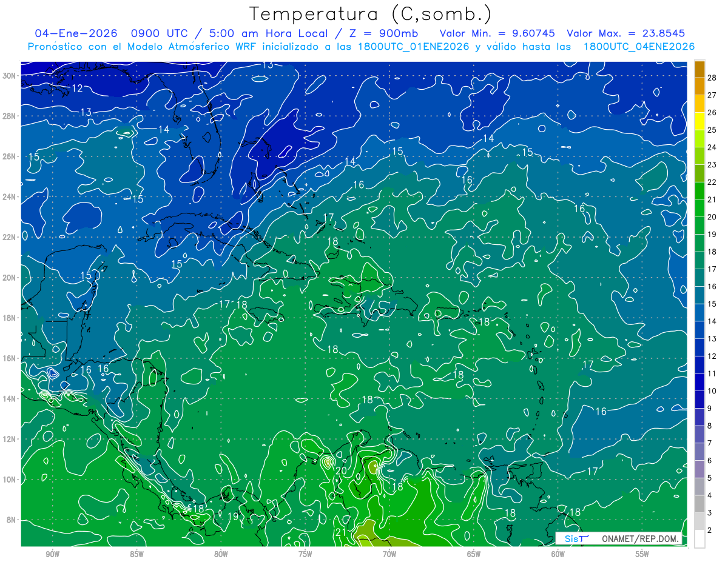Select the date text '04-Ene-2026'

point(76,33)
